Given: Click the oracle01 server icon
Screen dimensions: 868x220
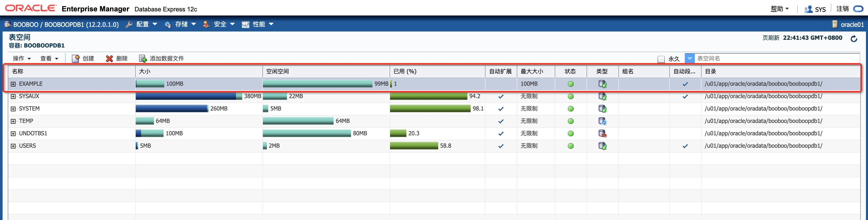Looking at the screenshot, I should point(835,24).
